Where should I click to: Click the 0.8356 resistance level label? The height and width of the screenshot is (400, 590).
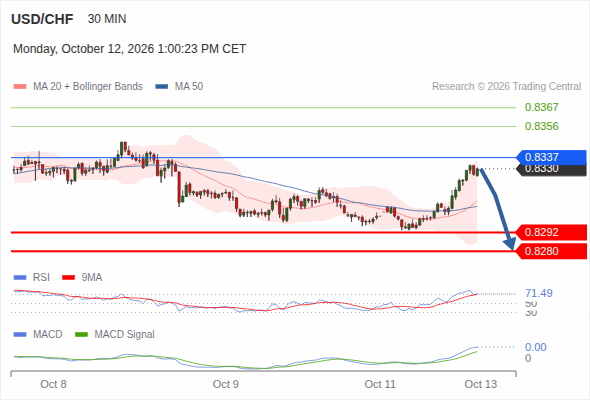click(541, 126)
